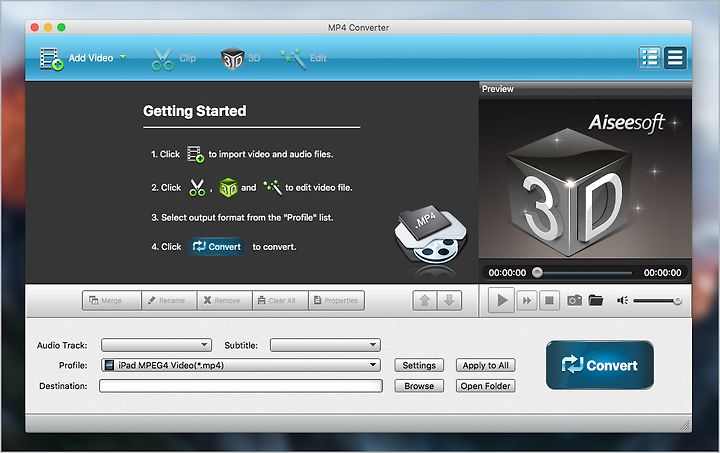
Task: Click the 'Getting Started' heading
Action: point(195,111)
